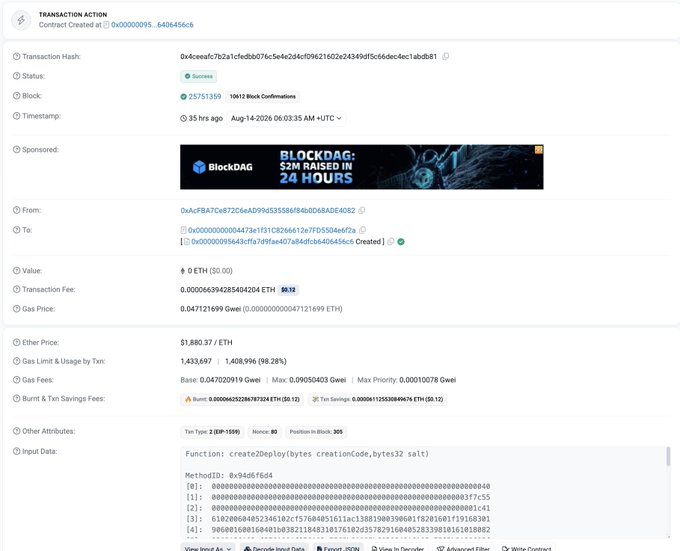Click help icon next to Burnt & Txn Savings Fees
This screenshot has height=551, width=680.
pos(16,398)
